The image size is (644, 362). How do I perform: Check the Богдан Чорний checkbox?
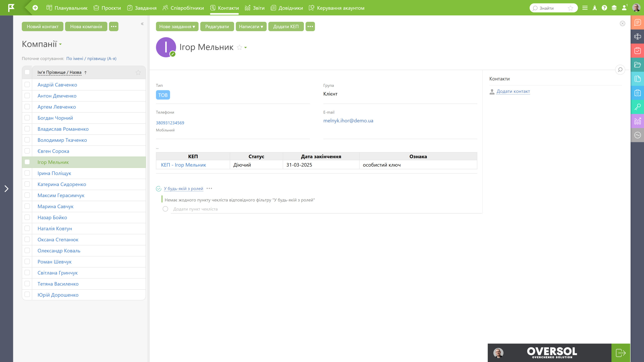pos(27,118)
